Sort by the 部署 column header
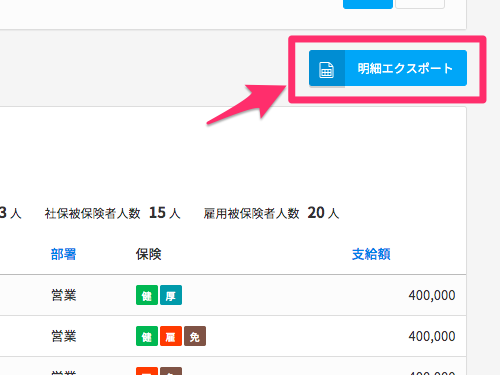Image resolution: width=500 pixels, height=375 pixels. (63, 254)
